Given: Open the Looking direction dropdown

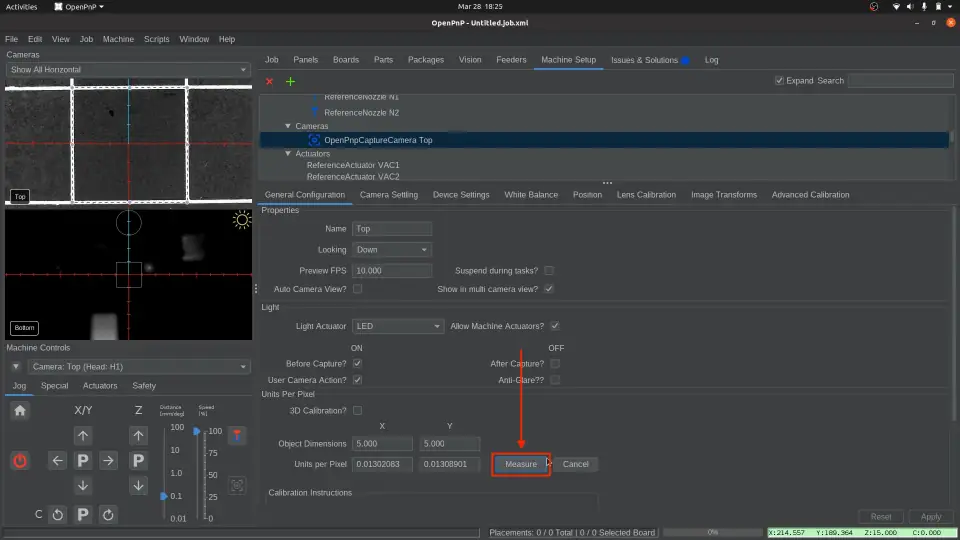Looking at the screenshot, I should [x=392, y=250].
